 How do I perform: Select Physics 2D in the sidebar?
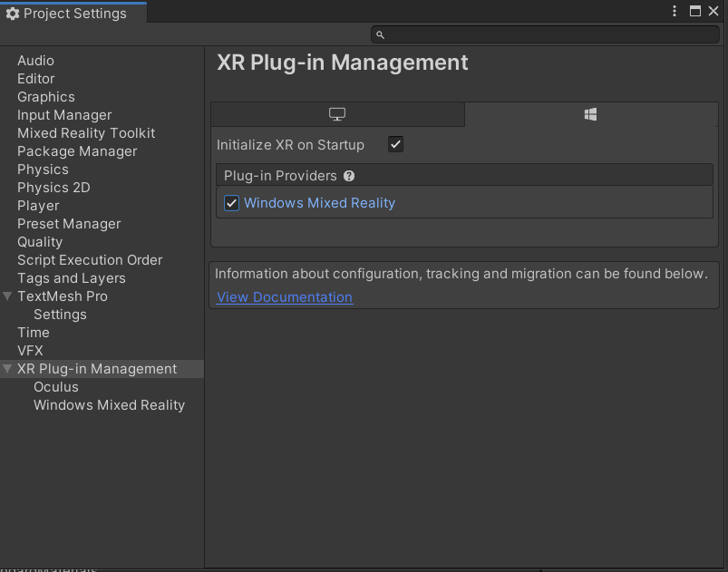point(53,187)
